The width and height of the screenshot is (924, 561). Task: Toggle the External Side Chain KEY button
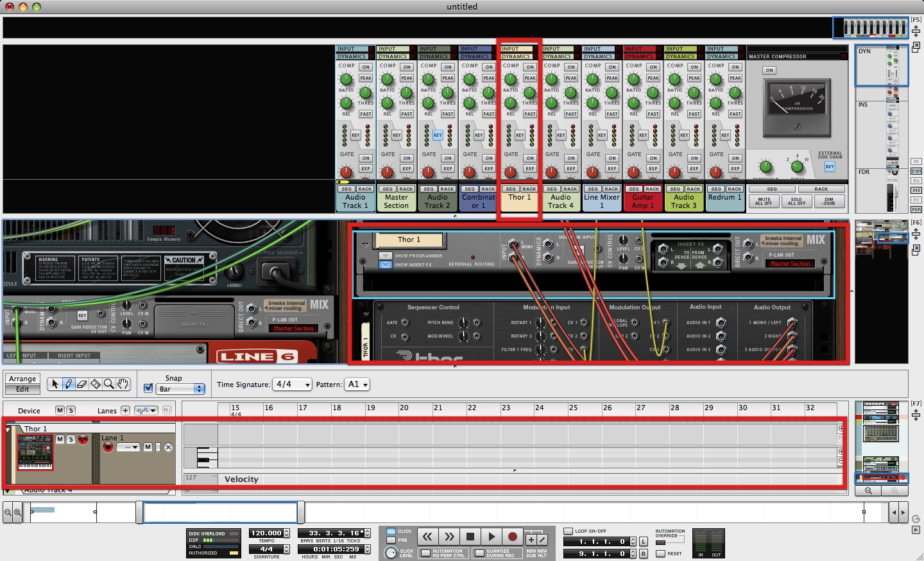tap(830, 166)
